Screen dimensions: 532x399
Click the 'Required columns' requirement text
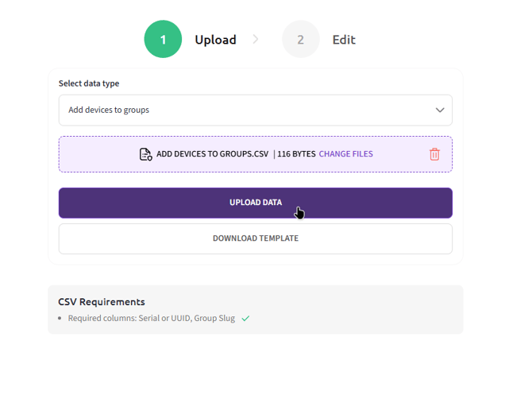(151, 319)
